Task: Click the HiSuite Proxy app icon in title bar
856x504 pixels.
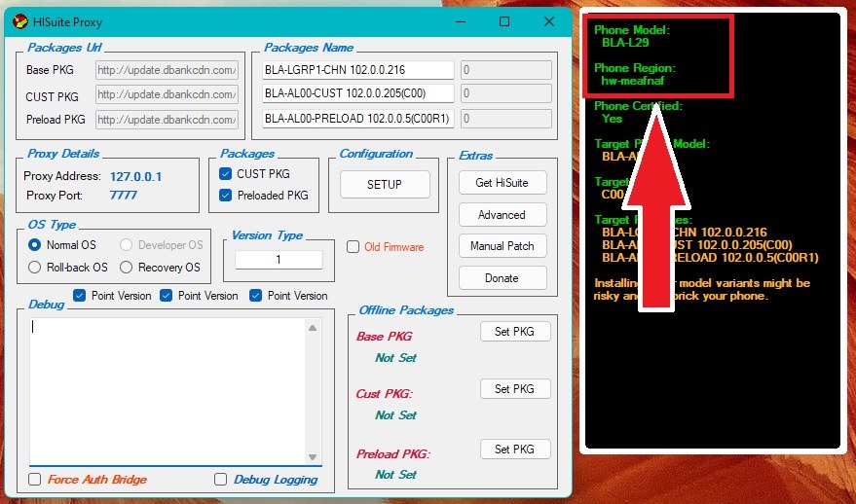Action: click(x=19, y=21)
